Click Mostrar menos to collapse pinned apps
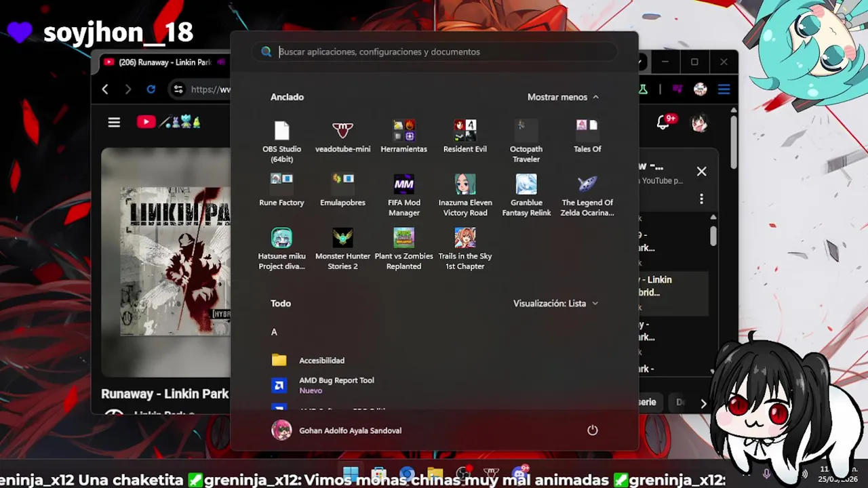Viewport: 868px width, 488px height. coord(563,97)
